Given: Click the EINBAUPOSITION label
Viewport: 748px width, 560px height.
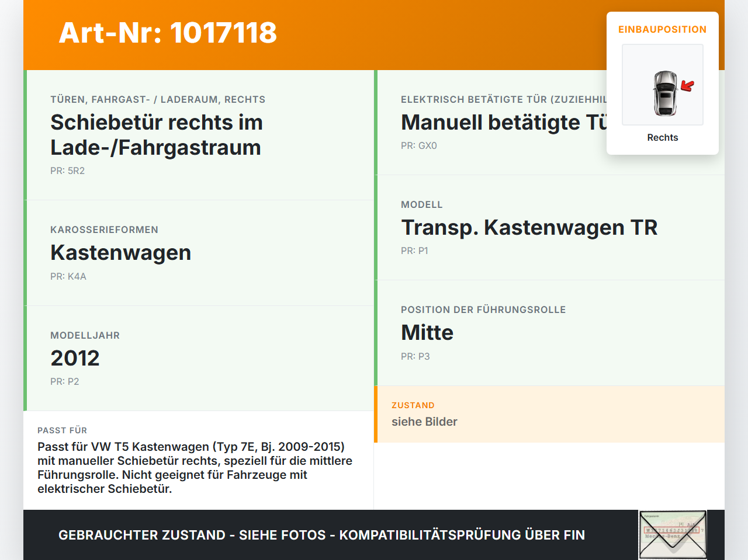Looking at the screenshot, I should coord(663,29).
